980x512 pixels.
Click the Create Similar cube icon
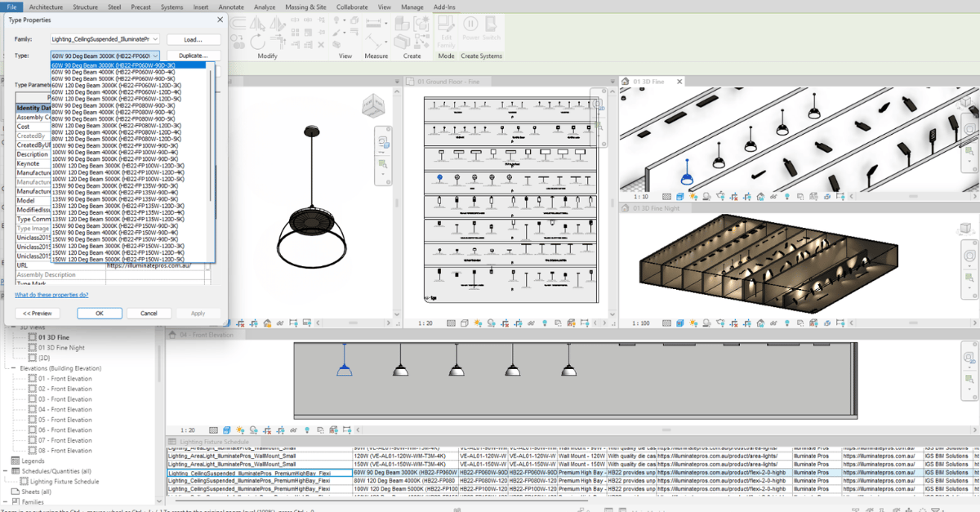402,23
